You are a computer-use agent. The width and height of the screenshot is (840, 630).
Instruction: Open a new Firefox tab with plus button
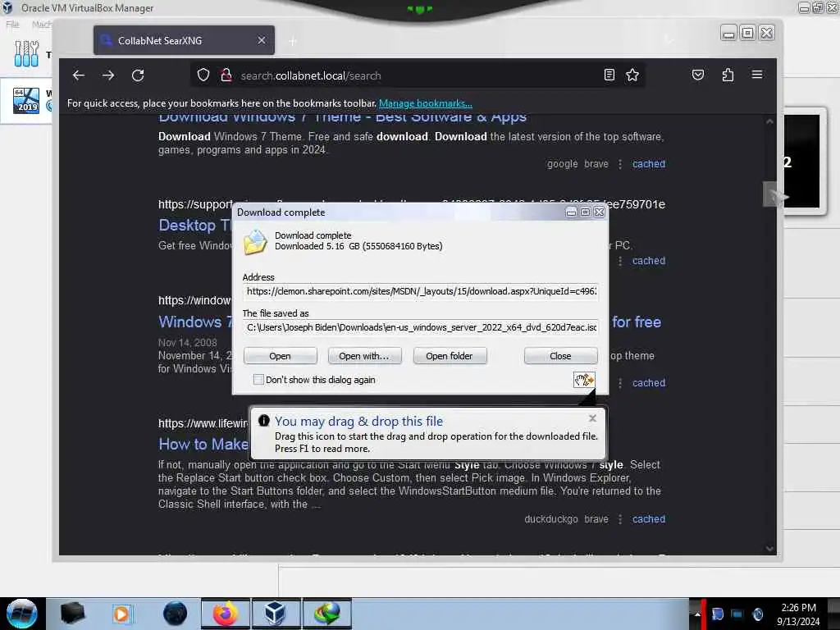coord(293,41)
